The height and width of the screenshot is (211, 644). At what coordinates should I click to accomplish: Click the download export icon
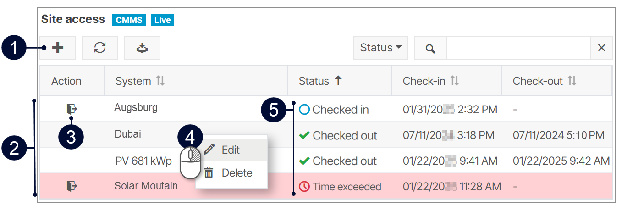pos(142,48)
